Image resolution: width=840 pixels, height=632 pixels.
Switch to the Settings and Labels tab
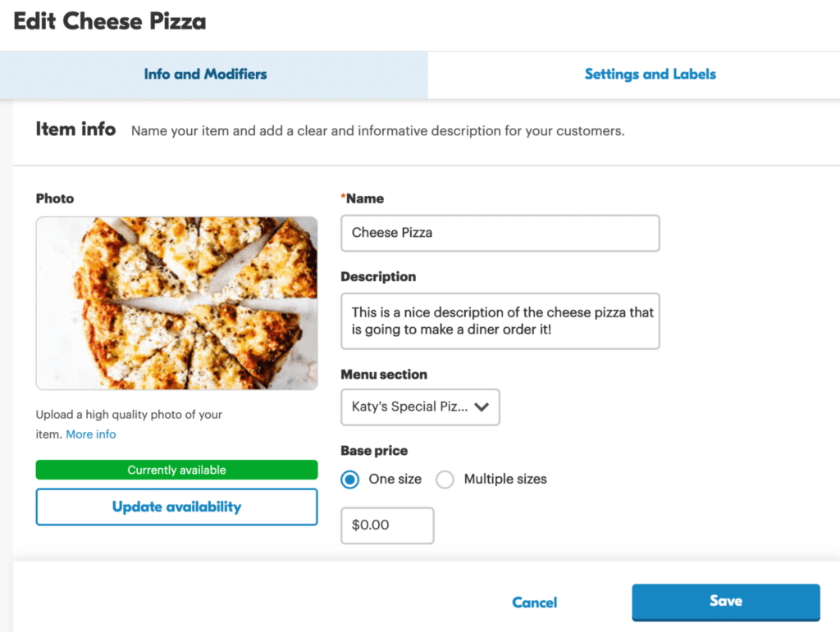650,74
